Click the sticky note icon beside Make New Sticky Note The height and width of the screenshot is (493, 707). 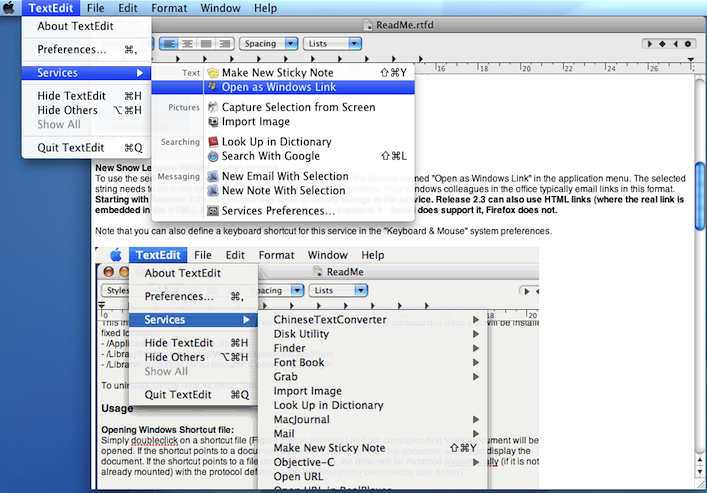tap(213, 73)
